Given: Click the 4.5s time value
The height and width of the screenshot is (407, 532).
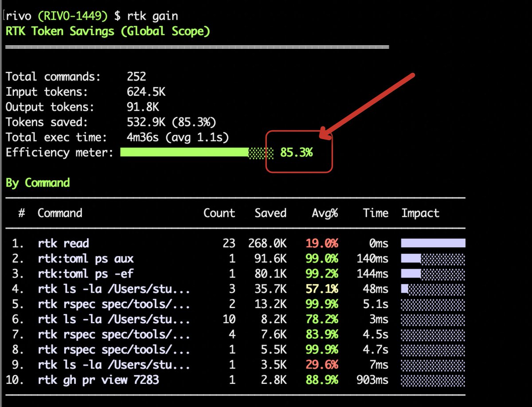Looking at the screenshot, I should [376, 334].
